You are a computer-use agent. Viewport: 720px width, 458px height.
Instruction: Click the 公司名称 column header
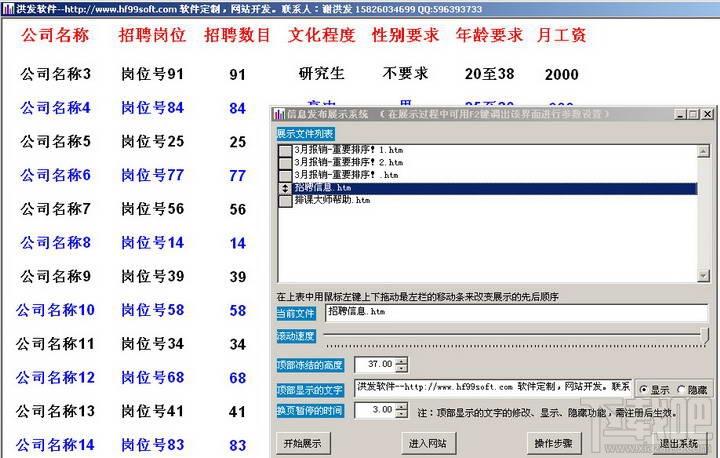tap(55, 35)
